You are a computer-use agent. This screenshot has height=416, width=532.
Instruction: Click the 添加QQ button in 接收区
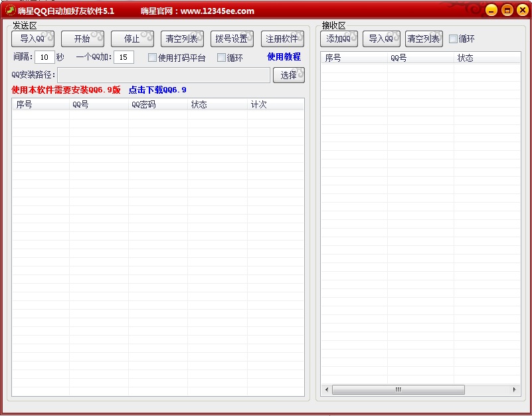coord(339,39)
